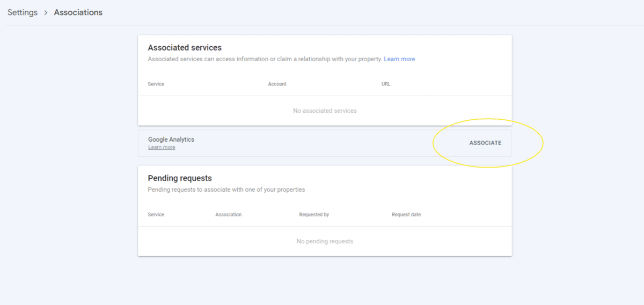Select the Associations breadcrumb item

tap(78, 12)
